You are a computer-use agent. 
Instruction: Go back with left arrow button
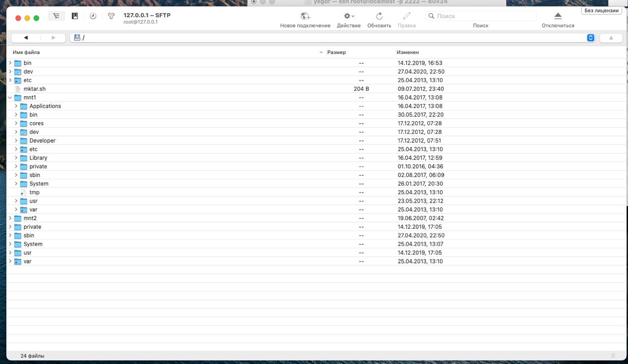[x=26, y=38]
